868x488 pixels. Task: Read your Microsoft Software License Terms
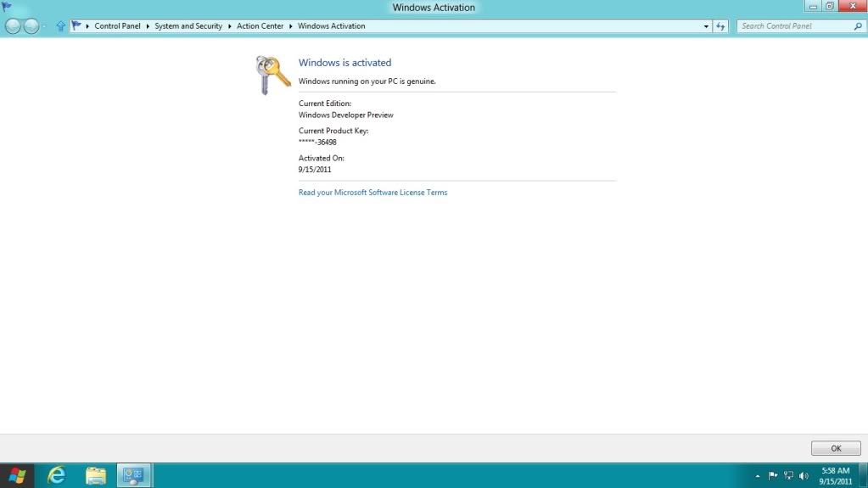pyautogui.click(x=372, y=192)
